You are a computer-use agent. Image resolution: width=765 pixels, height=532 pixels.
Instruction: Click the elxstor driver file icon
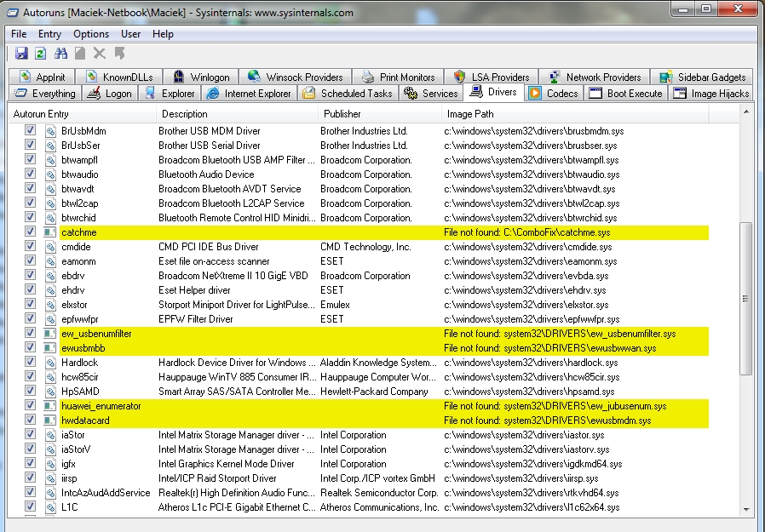point(49,305)
